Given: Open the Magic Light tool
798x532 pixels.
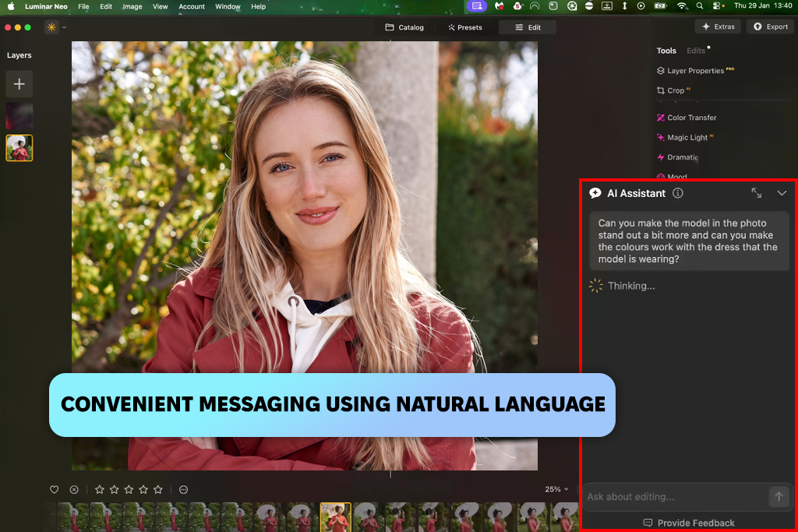Looking at the screenshot, I should [x=685, y=137].
